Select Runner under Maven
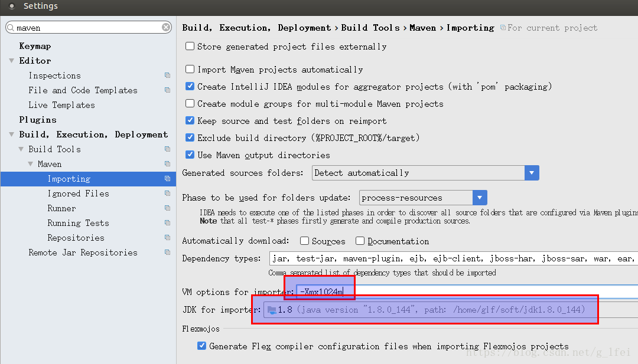The height and width of the screenshot is (364, 638). pyautogui.click(x=61, y=208)
